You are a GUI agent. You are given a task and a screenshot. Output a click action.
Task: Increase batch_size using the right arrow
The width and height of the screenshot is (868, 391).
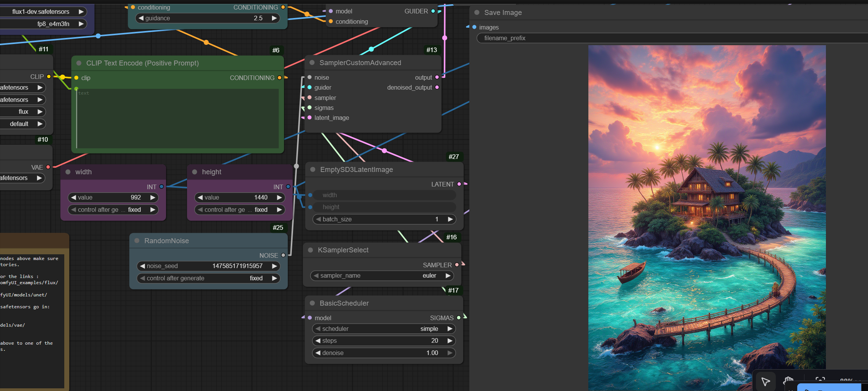click(450, 219)
